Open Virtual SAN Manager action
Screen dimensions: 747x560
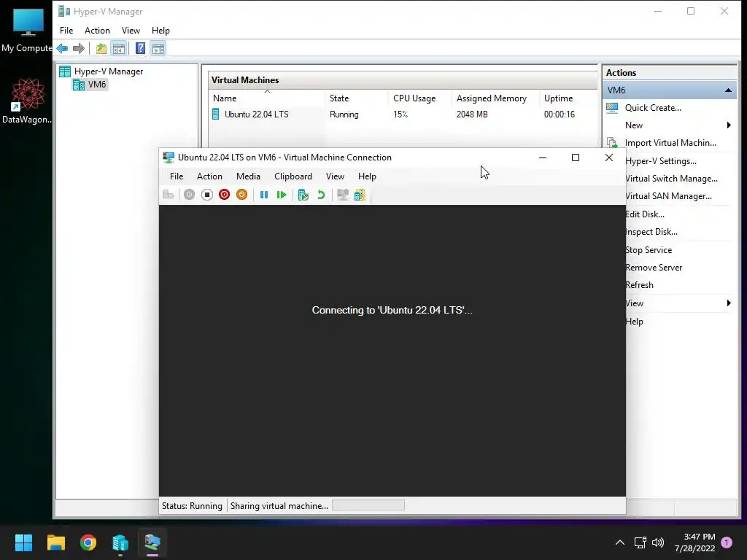click(x=668, y=196)
